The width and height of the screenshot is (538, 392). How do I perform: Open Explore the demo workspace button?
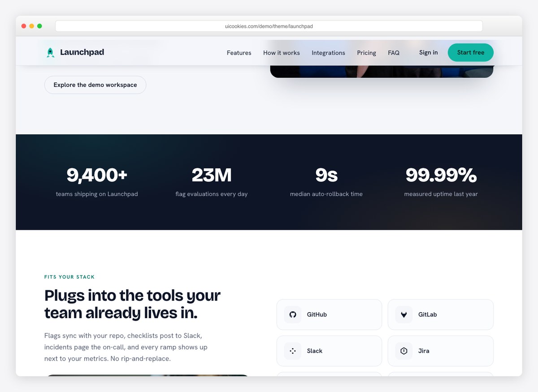[x=95, y=85]
